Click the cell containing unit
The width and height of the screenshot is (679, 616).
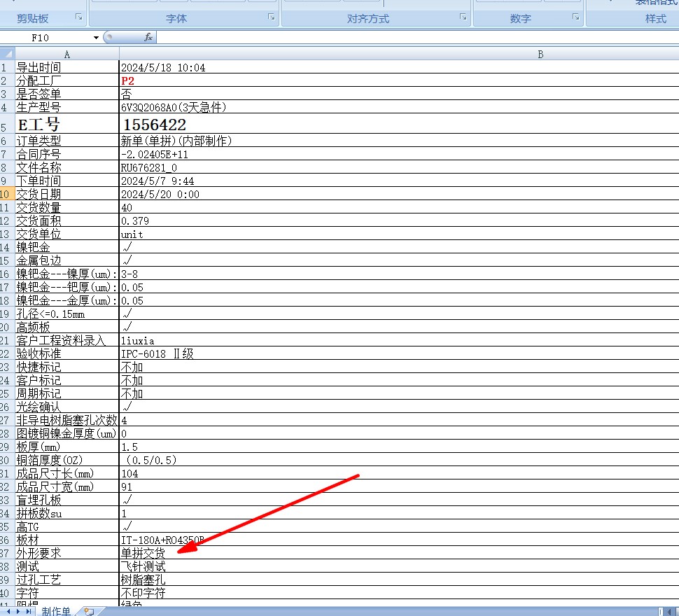coord(399,234)
